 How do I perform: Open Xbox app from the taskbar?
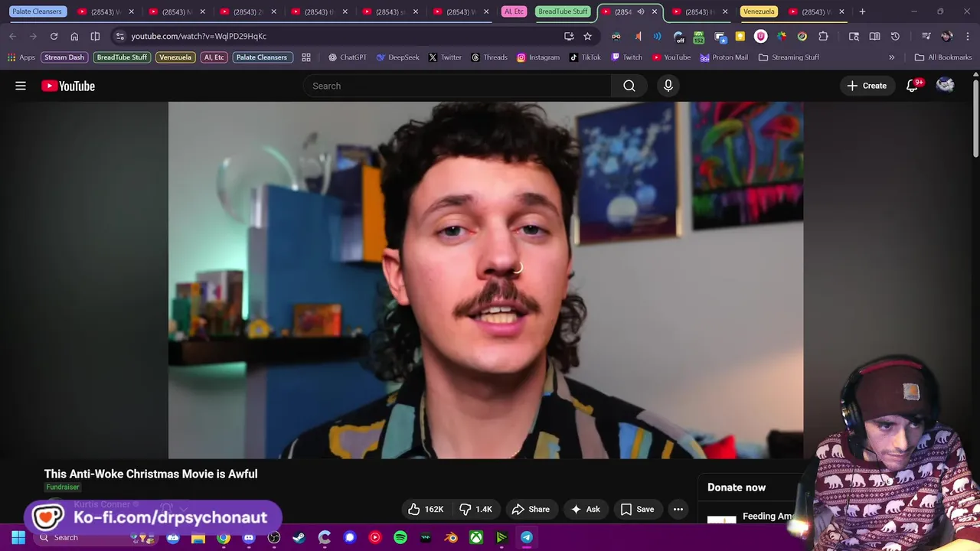click(x=476, y=537)
